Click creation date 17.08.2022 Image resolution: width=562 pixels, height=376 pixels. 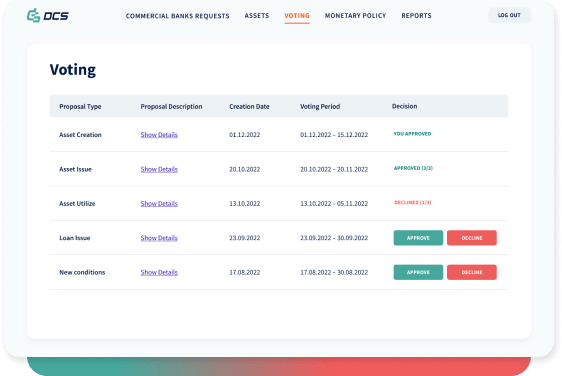click(244, 272)
